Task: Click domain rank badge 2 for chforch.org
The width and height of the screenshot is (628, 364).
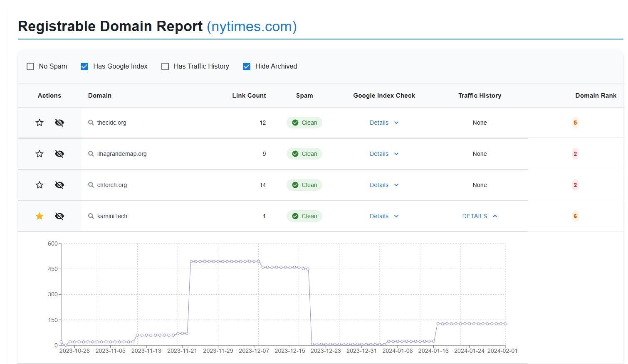Action: (575, 185)
